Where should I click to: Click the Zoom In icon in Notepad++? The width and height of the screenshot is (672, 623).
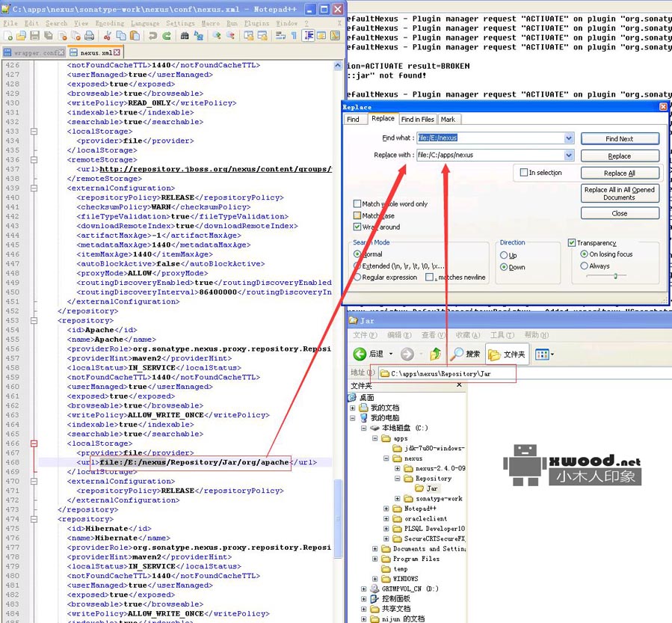click(x=217, y=36)
